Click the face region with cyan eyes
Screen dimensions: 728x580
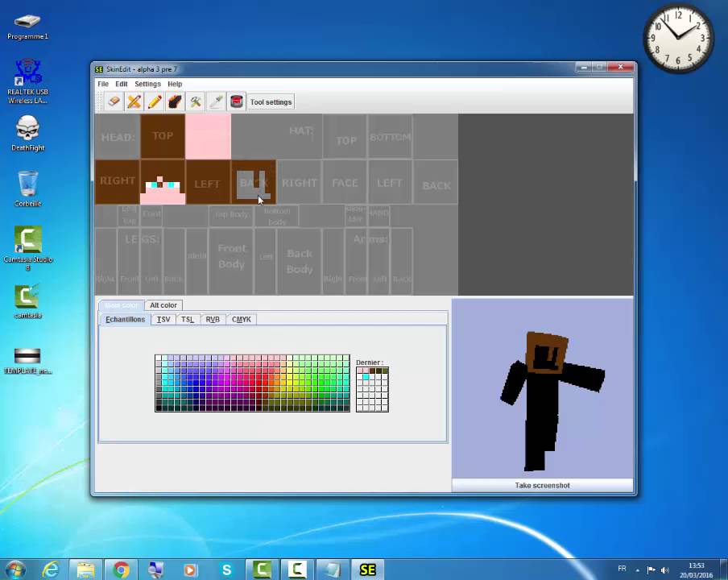pyautogui.click(x=163, y=182)
